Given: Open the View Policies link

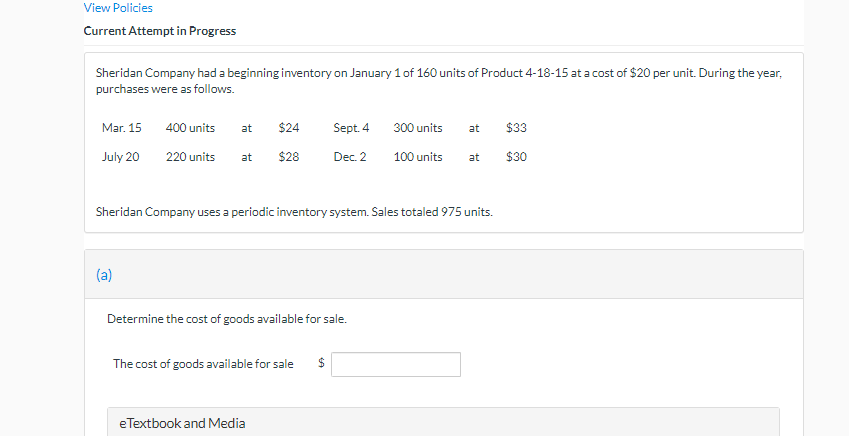Looking at the screenshot, I should pos(118,8).
